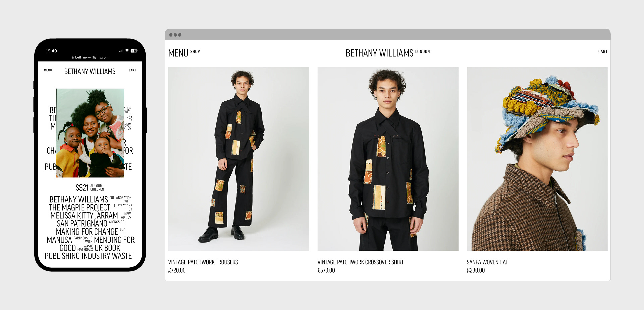Screen dimensions: 644x310
Task: Tap the phone Wi-Fi status icon
Action: coord(127,51)
